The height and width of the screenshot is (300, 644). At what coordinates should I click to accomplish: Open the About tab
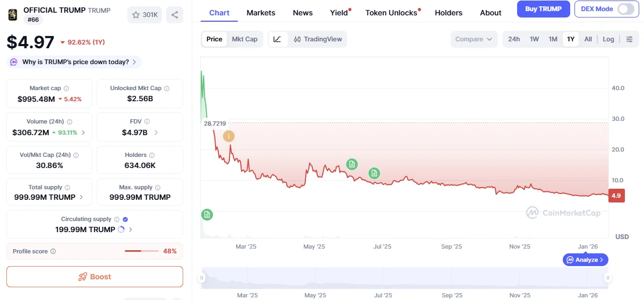491,13
